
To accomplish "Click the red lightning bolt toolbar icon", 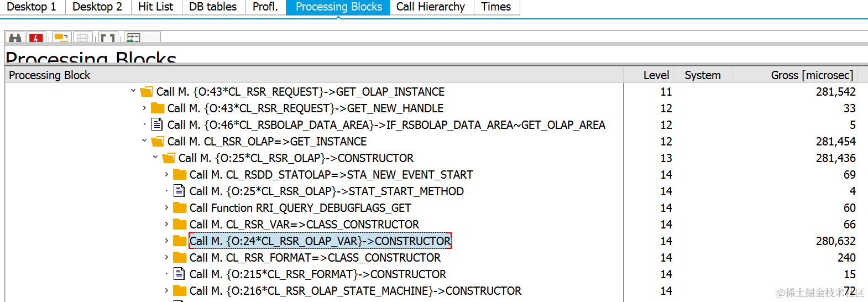I will (x=36, y=38).
